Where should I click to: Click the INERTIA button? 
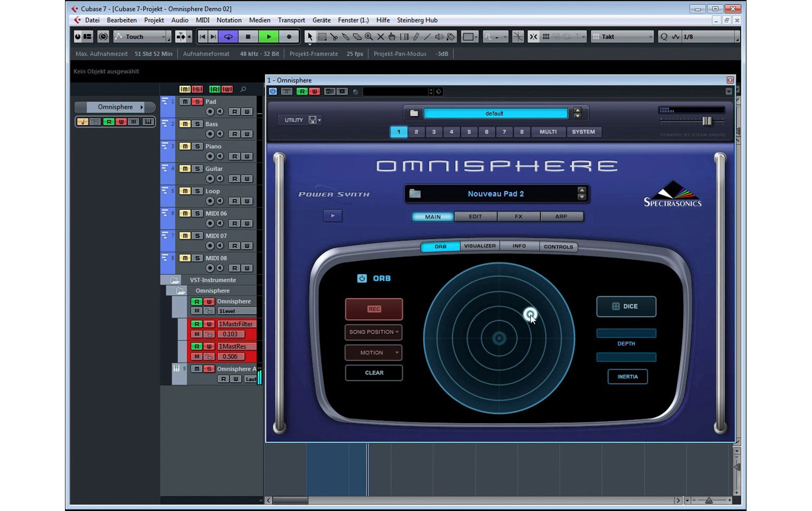pos(627,377)
